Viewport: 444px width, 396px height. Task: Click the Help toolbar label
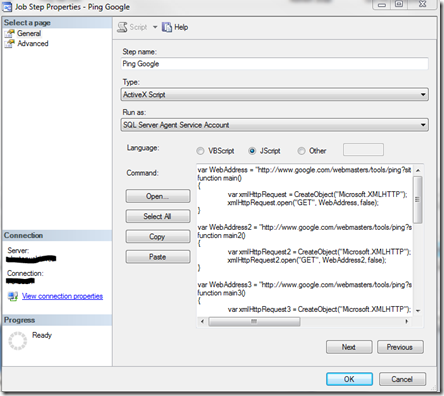[181, 27]
